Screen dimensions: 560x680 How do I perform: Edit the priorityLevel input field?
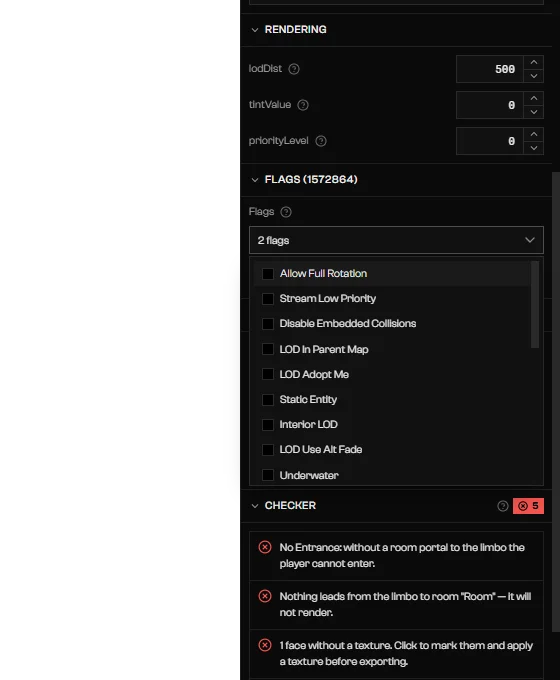(490, 141)
